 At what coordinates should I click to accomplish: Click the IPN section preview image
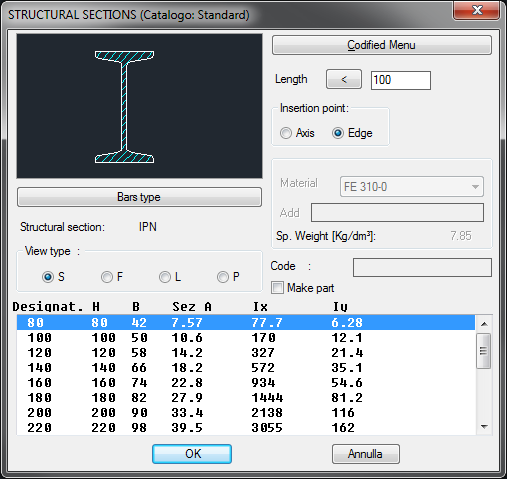139,106
